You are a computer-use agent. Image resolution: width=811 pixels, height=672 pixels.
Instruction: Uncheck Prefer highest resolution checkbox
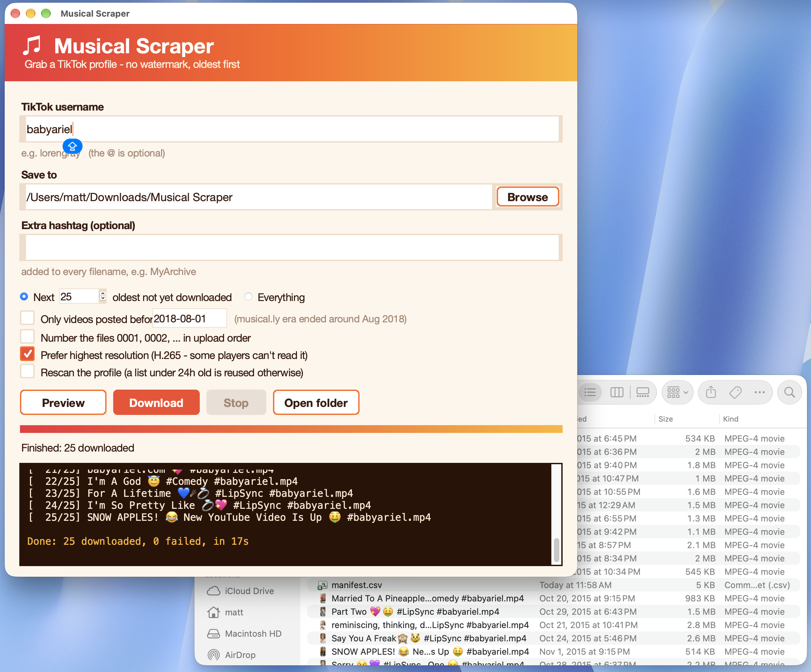click(x=27, y=354)
